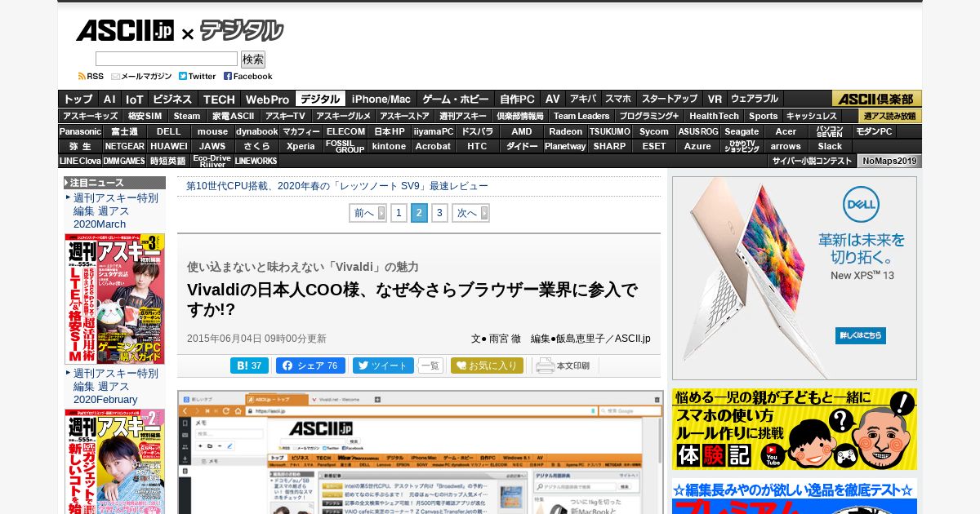The image size is (980, 514).
Task: Tweet the article with ツイート button
Action: click(x=383, y=366)
